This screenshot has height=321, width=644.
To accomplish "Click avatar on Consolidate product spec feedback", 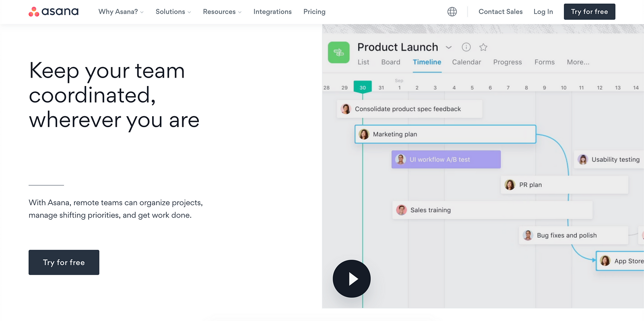I will [346, 109].
